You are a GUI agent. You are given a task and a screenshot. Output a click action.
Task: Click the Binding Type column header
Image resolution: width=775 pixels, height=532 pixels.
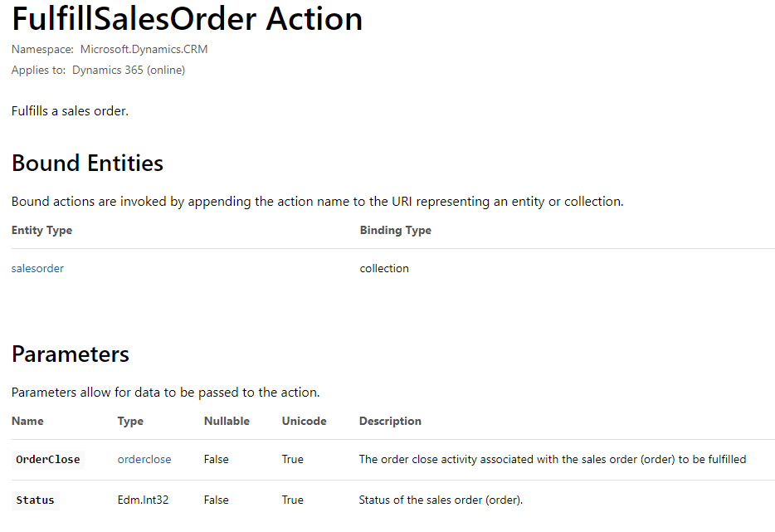pos(396,231)
